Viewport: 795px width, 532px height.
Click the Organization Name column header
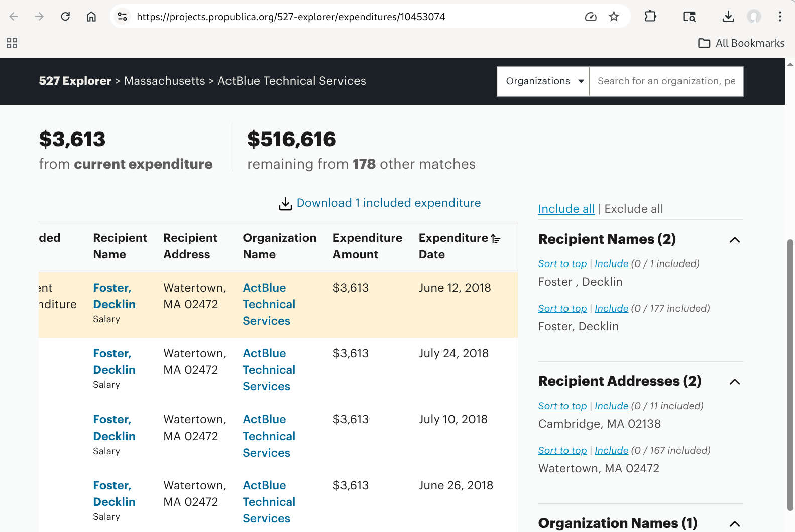[x=280, y=246]
